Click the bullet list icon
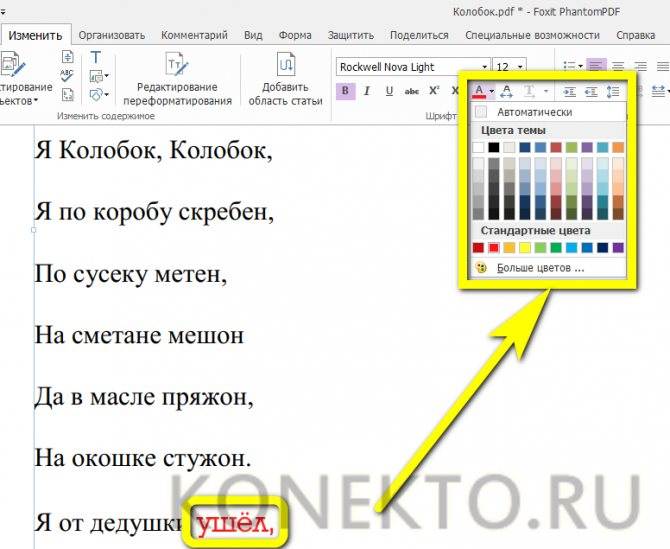This screenshot has width=670, height=549. (569, 66)
